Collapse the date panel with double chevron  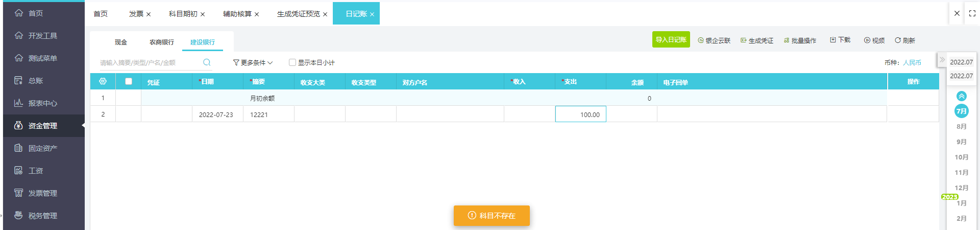942,60
